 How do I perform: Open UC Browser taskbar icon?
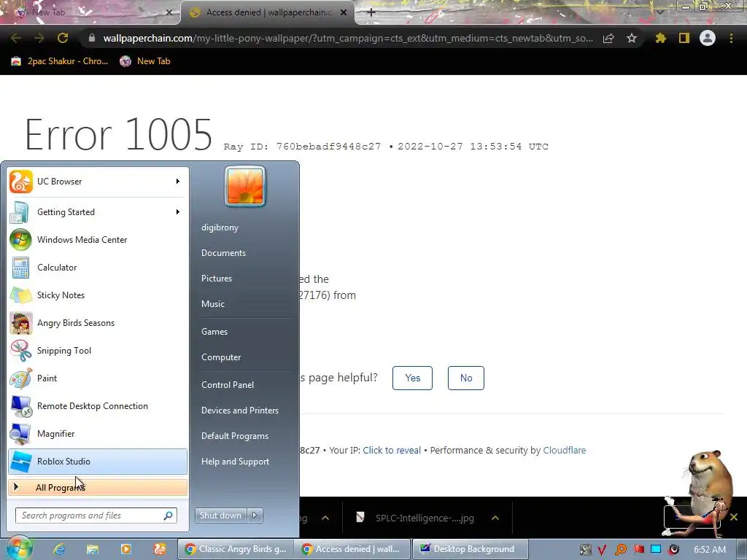pyautogui.click(x=160, y=549)
